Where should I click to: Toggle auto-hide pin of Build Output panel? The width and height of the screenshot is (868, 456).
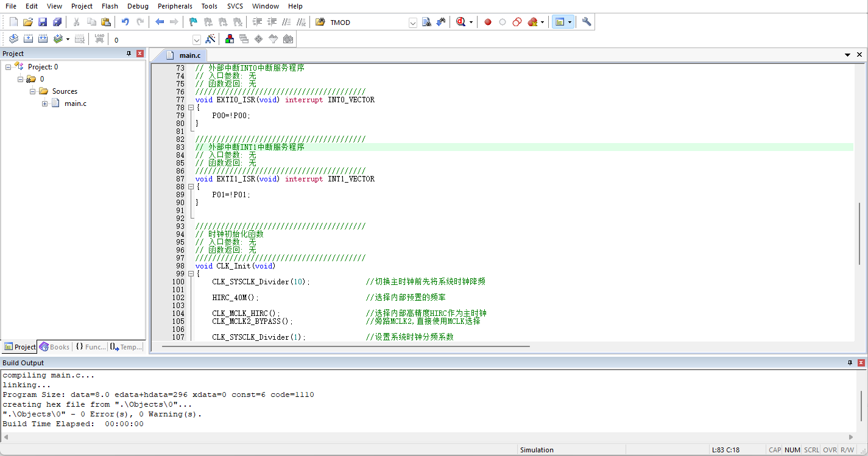(x=850, y=363)
